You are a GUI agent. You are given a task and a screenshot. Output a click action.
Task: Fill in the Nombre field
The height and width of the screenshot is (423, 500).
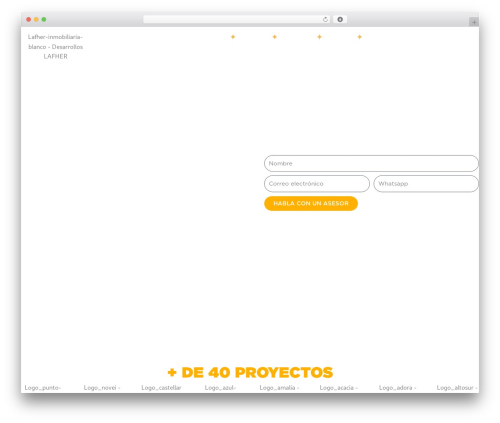pos(371,164)
